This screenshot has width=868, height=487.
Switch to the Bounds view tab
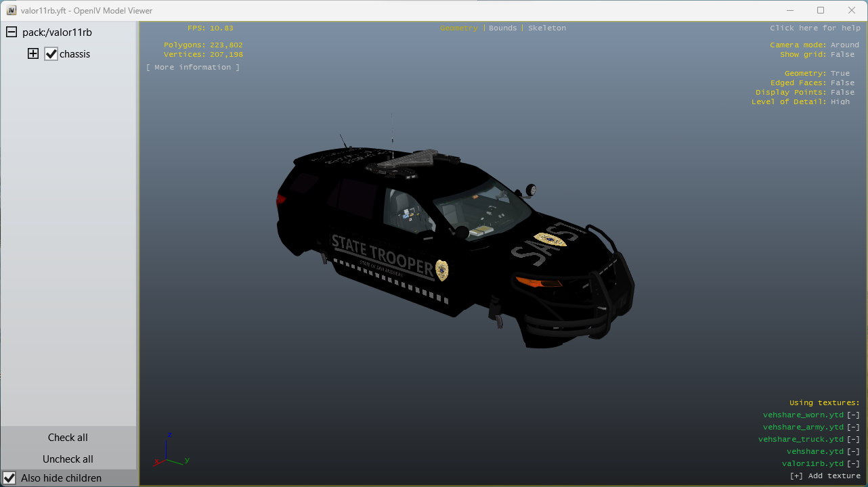pyautogui.click(x=502, y=28)
